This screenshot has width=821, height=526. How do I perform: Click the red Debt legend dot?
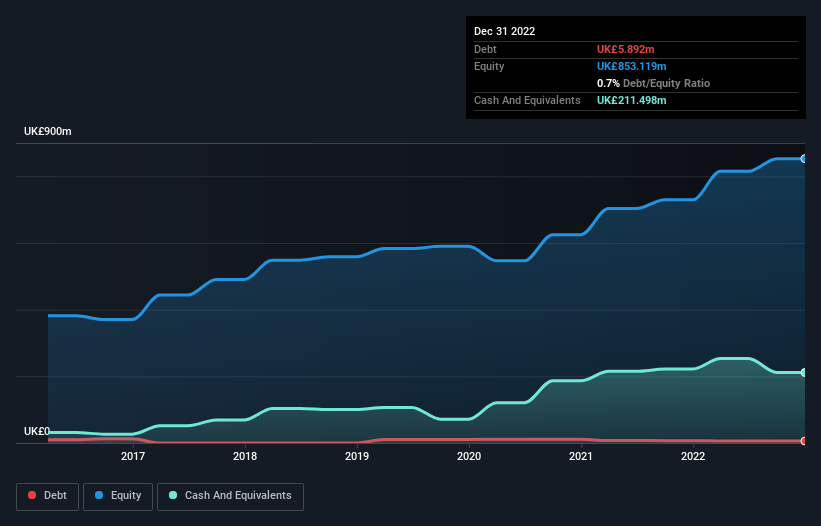(32, 495)
